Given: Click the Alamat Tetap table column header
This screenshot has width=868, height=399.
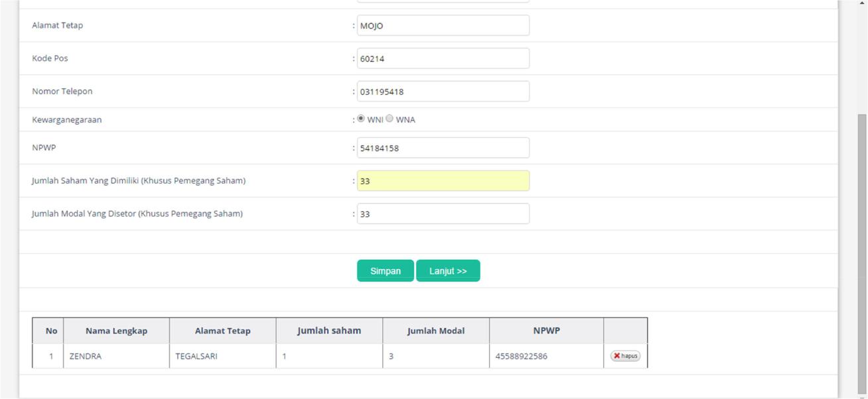Looking at the screenshot, I should tap(222, 331).
